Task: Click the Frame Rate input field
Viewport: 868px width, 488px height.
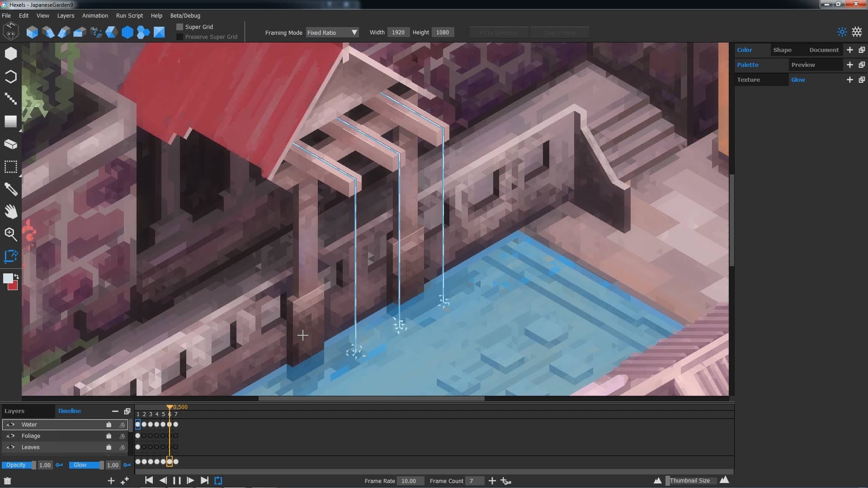Action: (410, 481)
